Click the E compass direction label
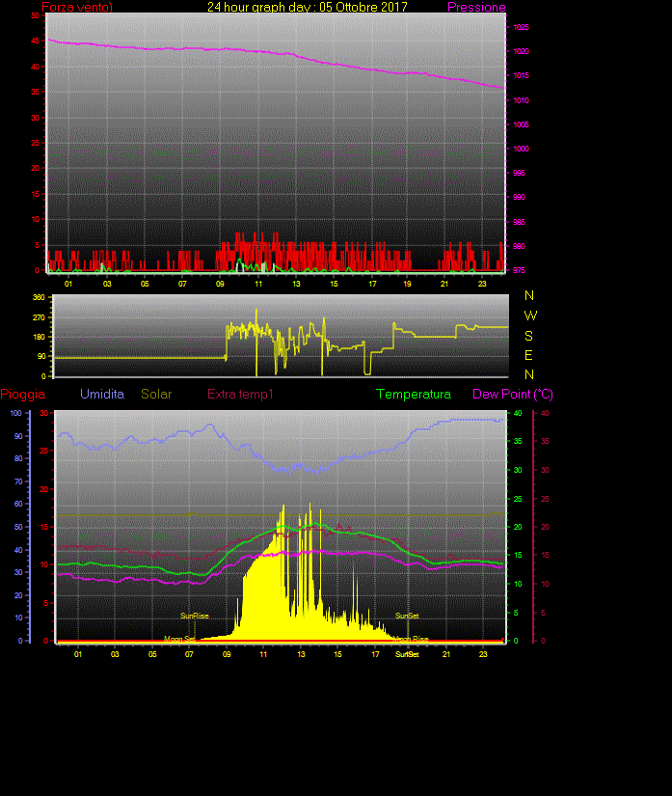Screen dimensions: 672x796 tap(528, 355)
